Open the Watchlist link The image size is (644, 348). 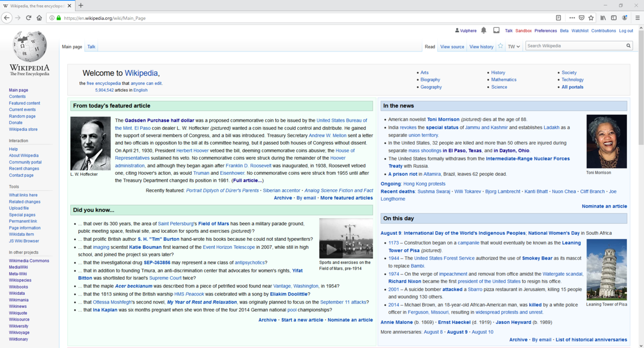(x=580, y=31)
